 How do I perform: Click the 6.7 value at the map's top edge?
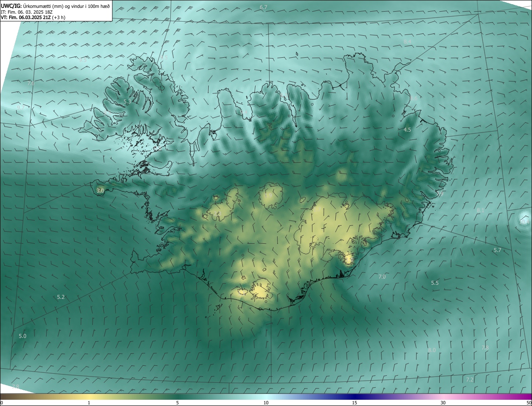click(x=264, y=7)
